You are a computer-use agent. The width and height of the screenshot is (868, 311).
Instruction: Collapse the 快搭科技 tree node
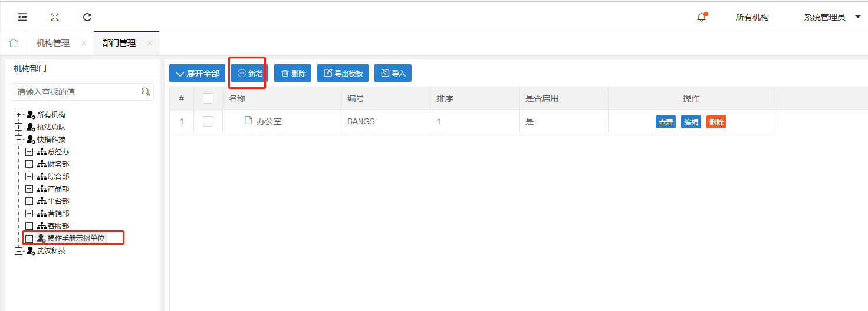coord(18,140)
